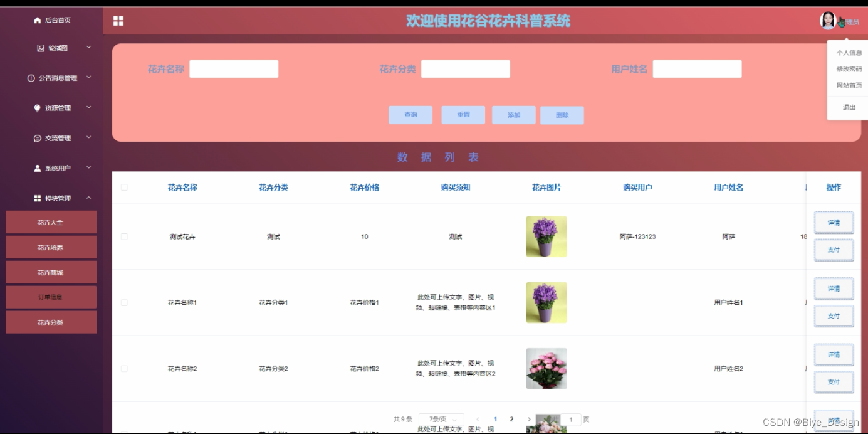Image resolution: width=868 pixels, height=434 pixels.
Task: Click the 购买须知 column header
Action: [x=456, y=188]
